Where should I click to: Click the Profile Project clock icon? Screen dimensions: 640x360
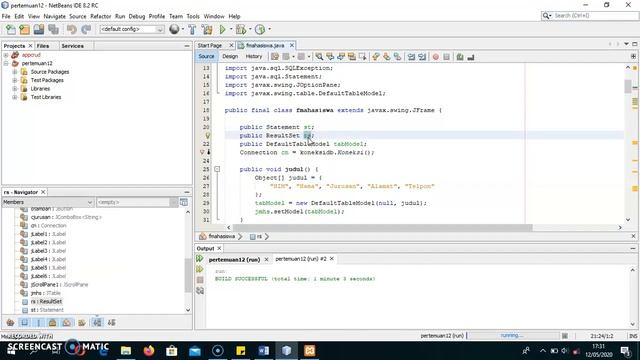[260, 29]
